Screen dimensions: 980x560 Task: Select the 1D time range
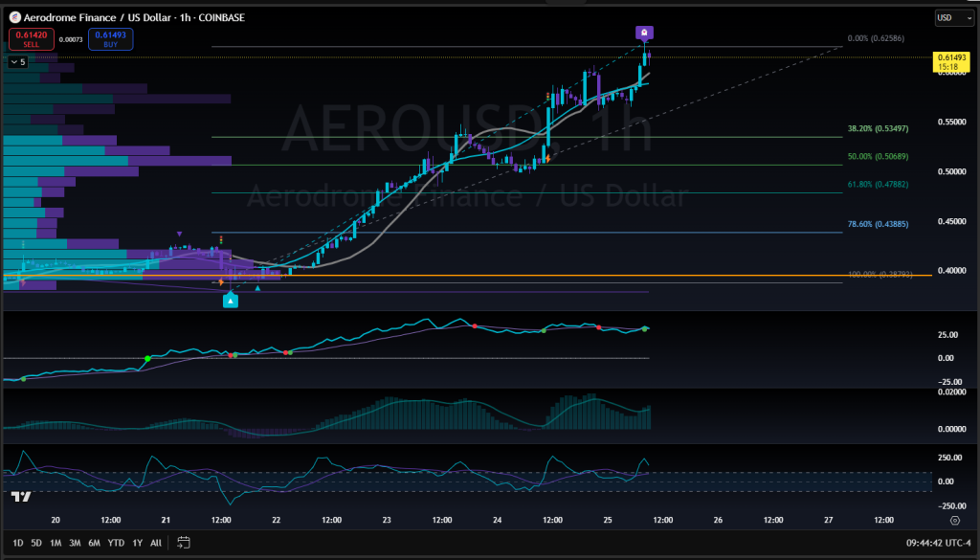coord(18,543)
